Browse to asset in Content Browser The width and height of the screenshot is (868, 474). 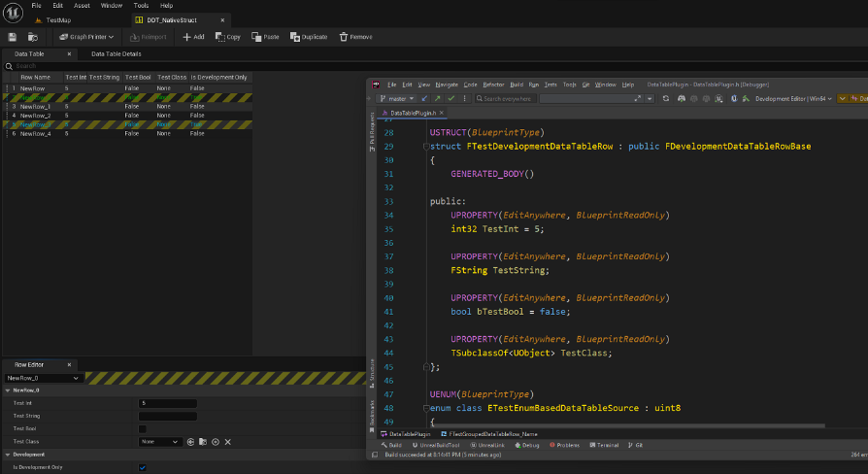(33, 37)
